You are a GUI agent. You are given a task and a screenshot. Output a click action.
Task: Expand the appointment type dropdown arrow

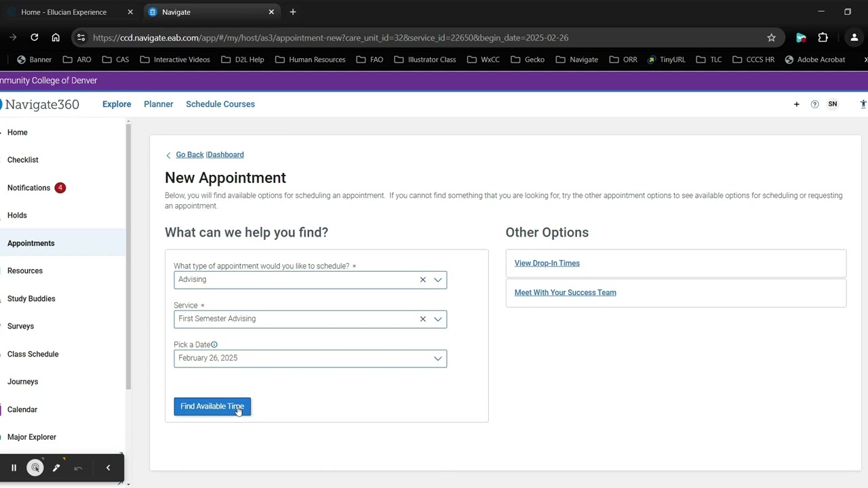[x=438, y=280]
